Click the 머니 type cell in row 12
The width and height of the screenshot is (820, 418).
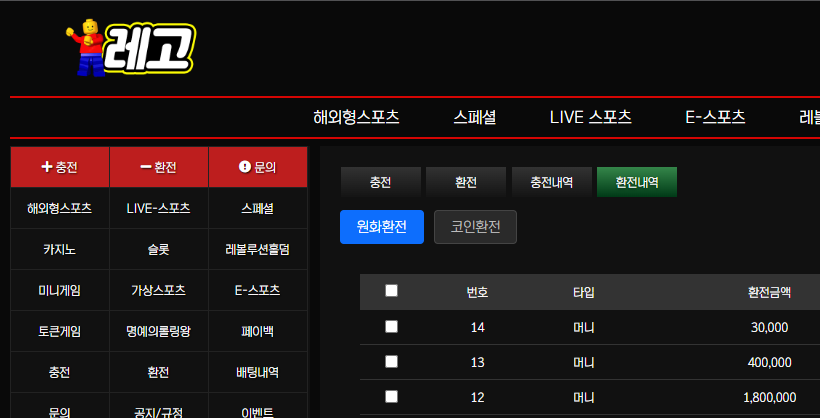click(584, 398)
